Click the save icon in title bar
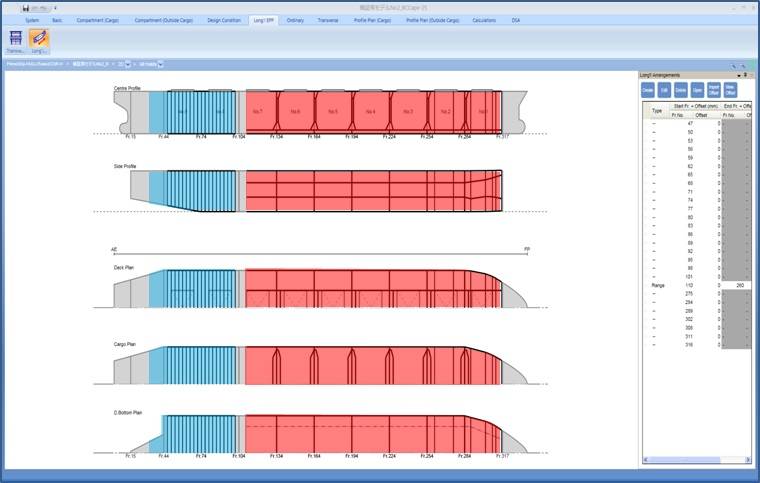The width and height of the screenshot is (760, 483). [25, 8]
